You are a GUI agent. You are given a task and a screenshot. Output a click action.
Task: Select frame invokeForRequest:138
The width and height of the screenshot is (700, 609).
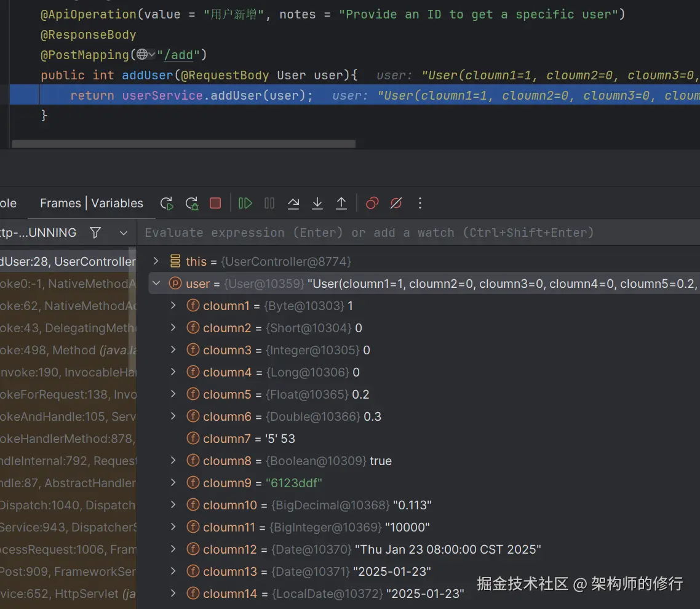(x=68, y=394)
